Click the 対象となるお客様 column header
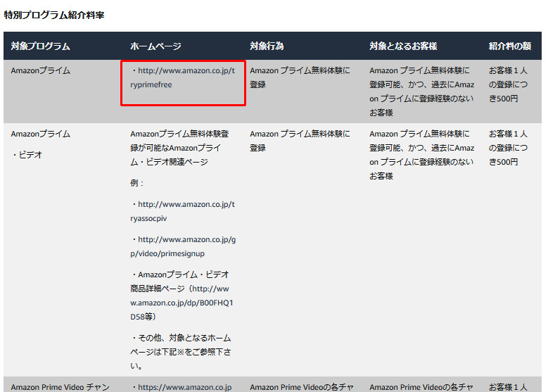This screenshot has width=548, height=392. [403, 46]
